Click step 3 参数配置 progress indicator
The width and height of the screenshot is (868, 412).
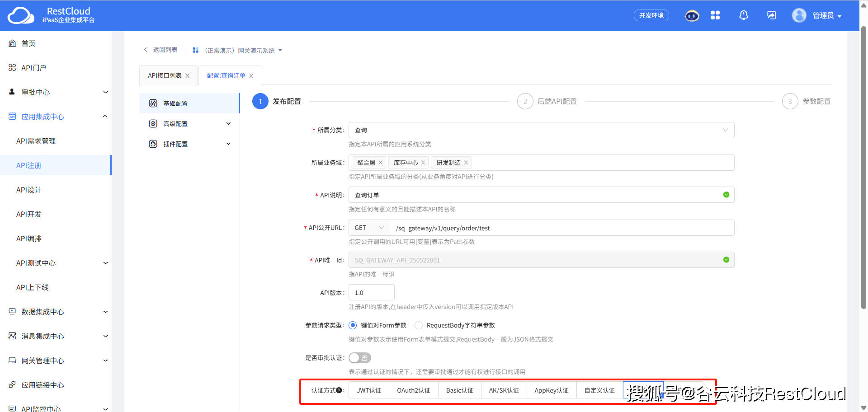coord(790,101)
